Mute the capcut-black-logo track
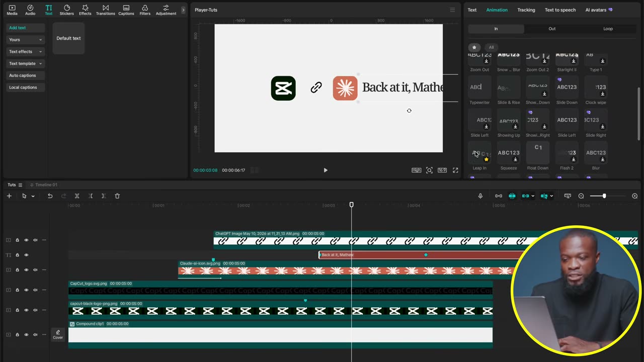Viewport: 644px width, 362px height. (35, 310)
